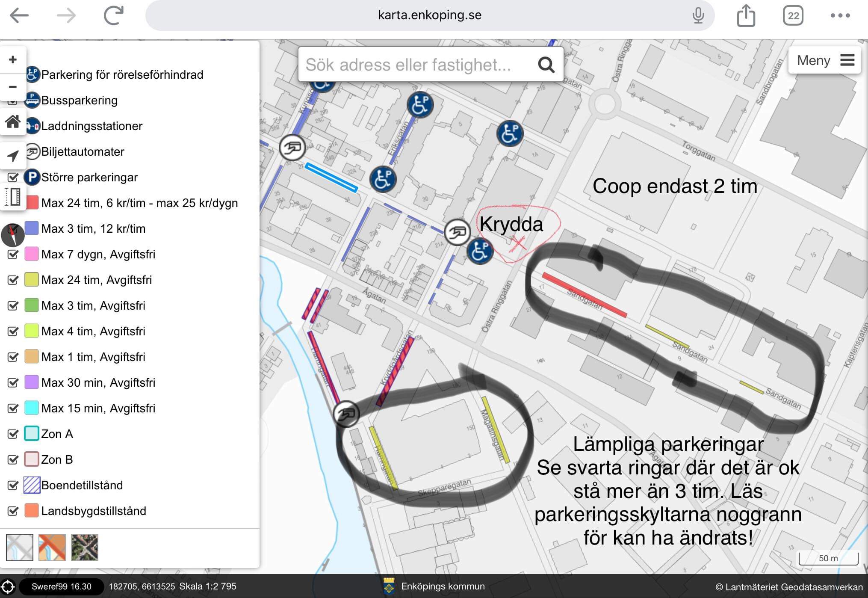Select the aerial photo basemap thumbnail

85,547
